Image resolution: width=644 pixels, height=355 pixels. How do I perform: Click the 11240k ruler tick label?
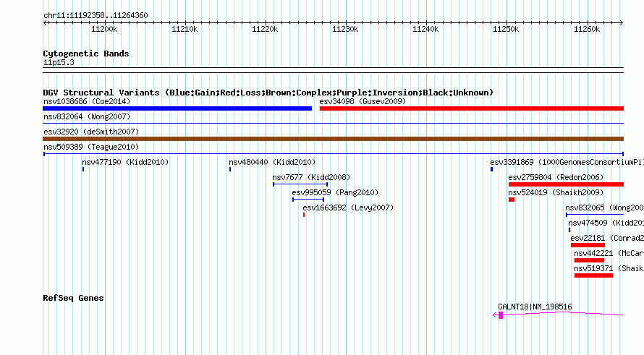(x=425, y=29)
